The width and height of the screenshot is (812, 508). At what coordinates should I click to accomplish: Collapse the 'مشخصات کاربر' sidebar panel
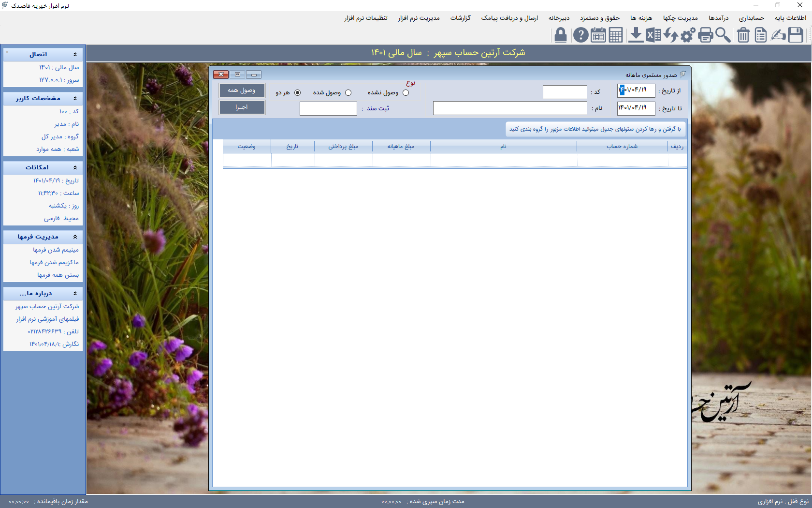tap(75, 99)
